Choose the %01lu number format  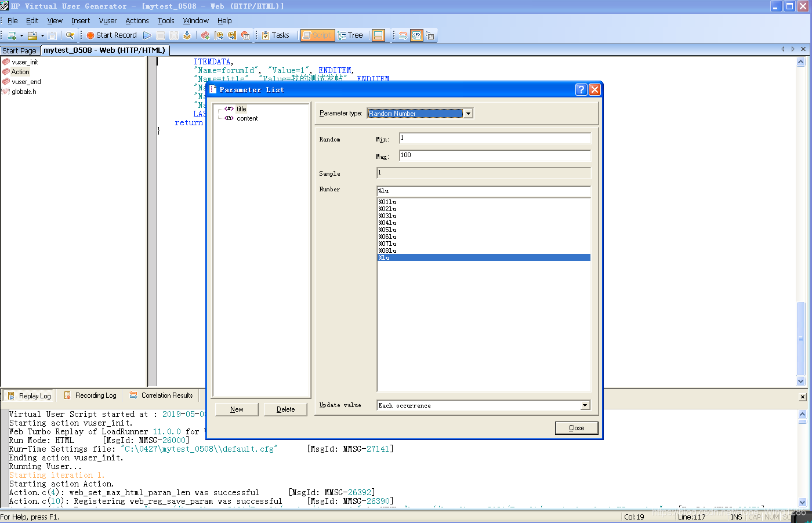click(x=484, y=202)
